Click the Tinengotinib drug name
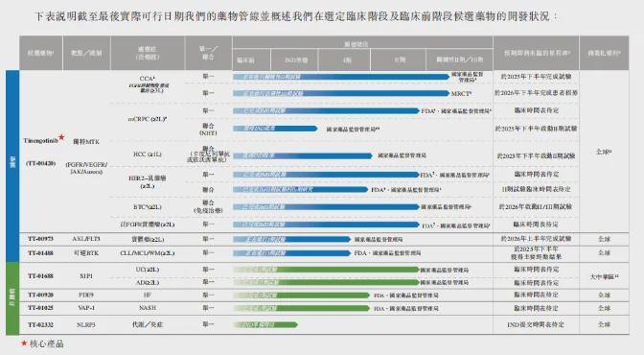 click(x=40, y=141)
